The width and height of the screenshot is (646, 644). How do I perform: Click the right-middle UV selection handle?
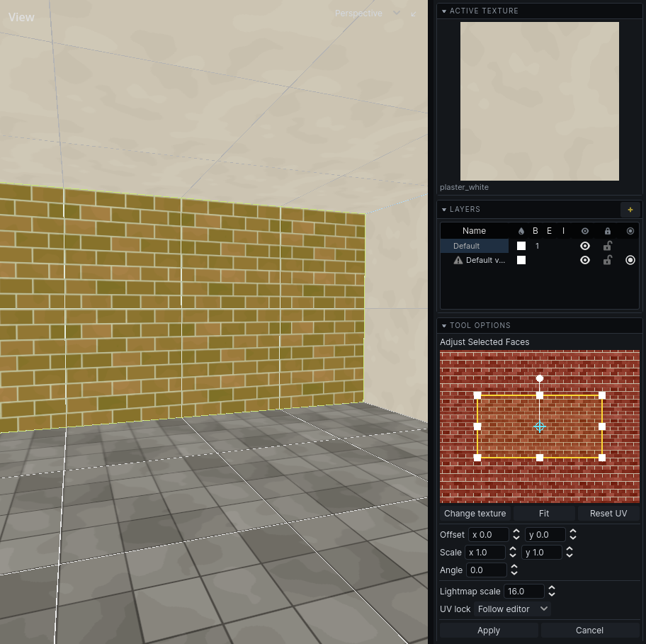click(602, 426)
